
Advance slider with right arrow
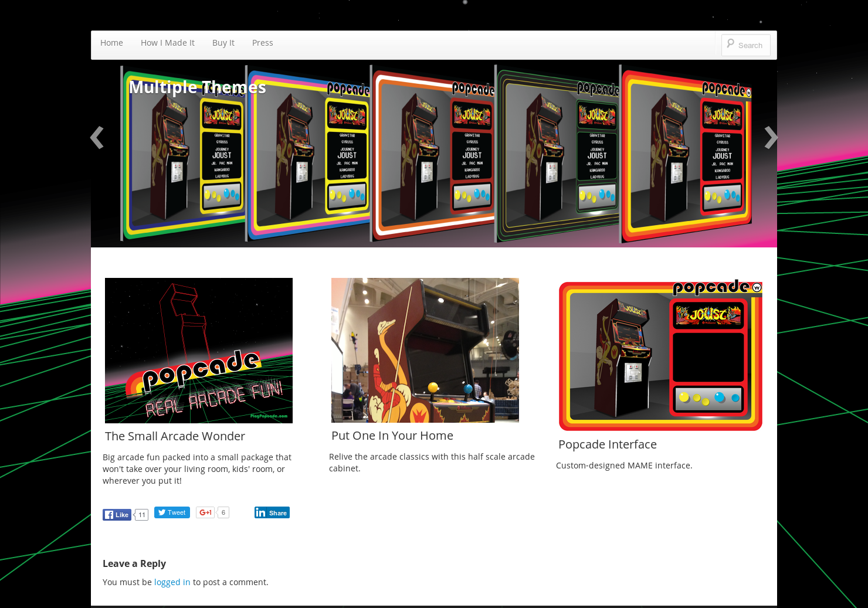click(x=771, y=138)
